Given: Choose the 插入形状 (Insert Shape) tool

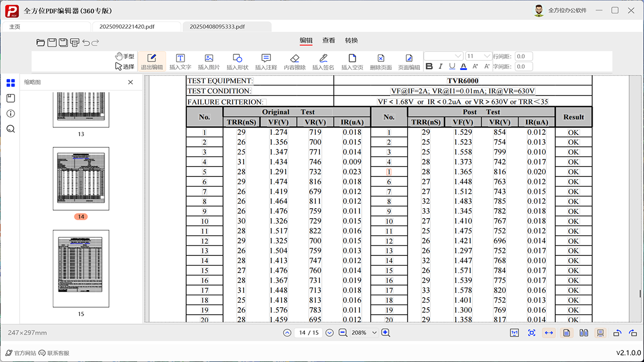Looking at the screenshot, I should pos(237,61).
